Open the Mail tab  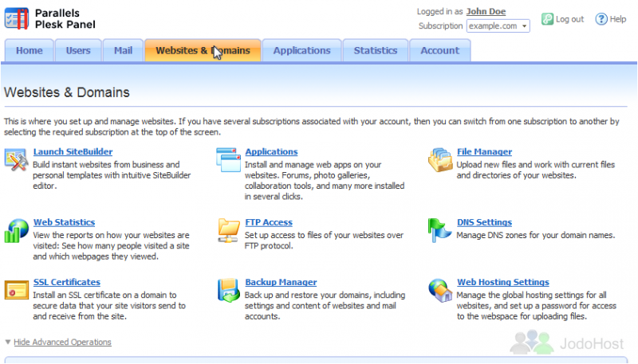tap(123, 51)
